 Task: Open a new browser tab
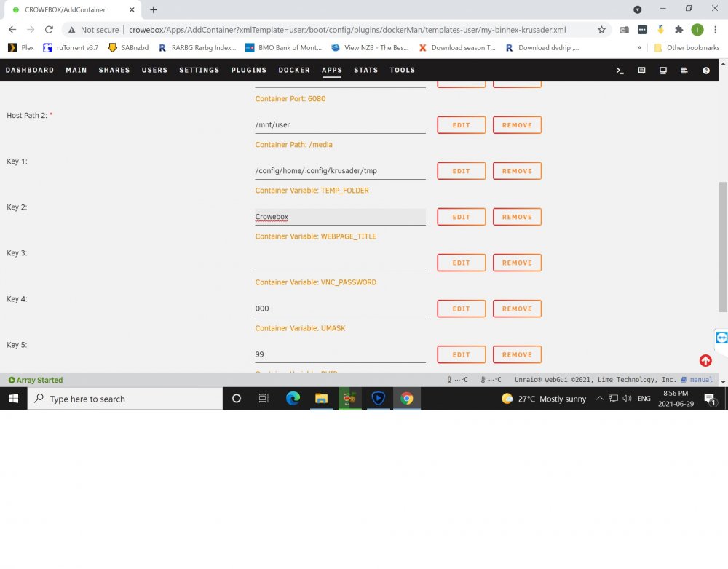click(153, 9)
